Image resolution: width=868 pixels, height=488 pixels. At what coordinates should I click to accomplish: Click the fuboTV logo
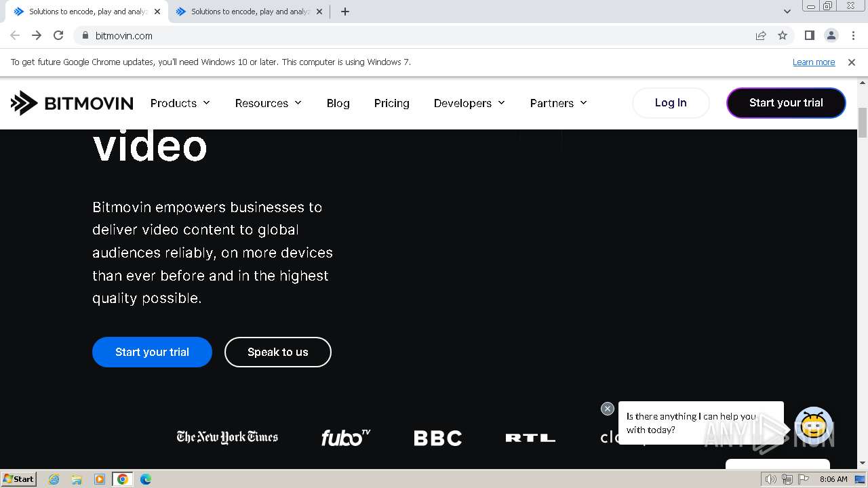pos(346,437)
